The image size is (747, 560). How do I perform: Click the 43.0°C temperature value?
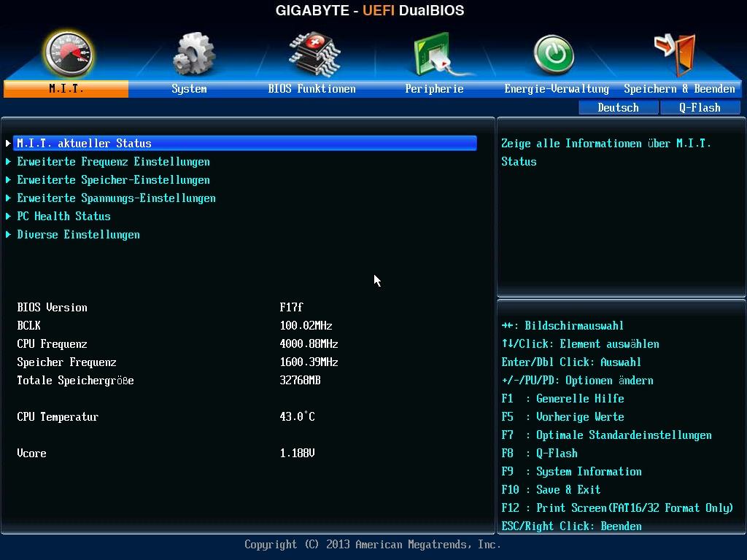click(x=298, y=417)
